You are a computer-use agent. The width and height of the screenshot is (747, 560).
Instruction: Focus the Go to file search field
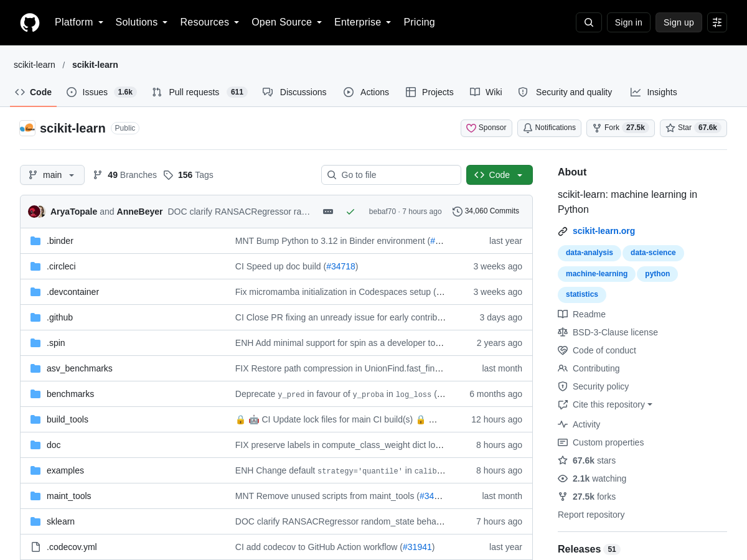pos(391,175)
